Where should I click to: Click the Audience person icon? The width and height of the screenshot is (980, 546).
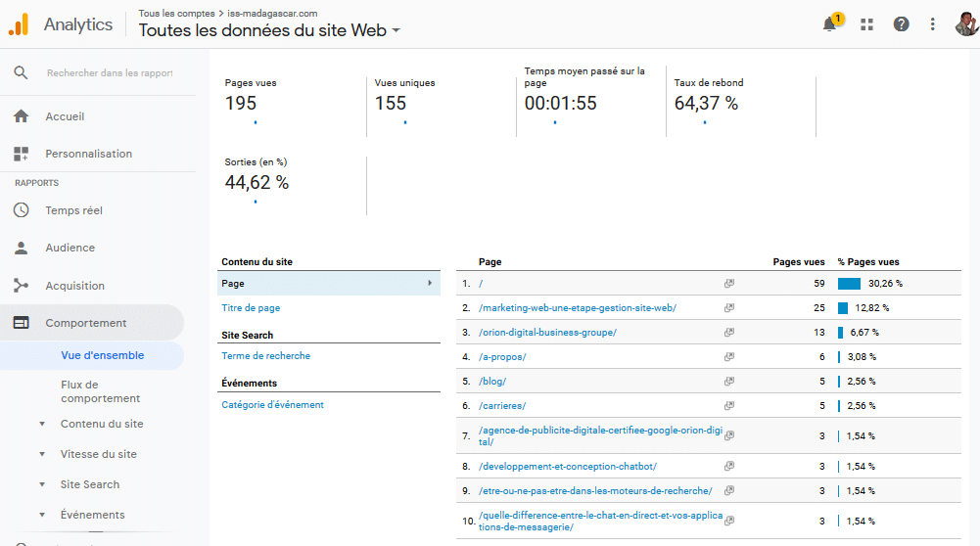click(22, 248)
